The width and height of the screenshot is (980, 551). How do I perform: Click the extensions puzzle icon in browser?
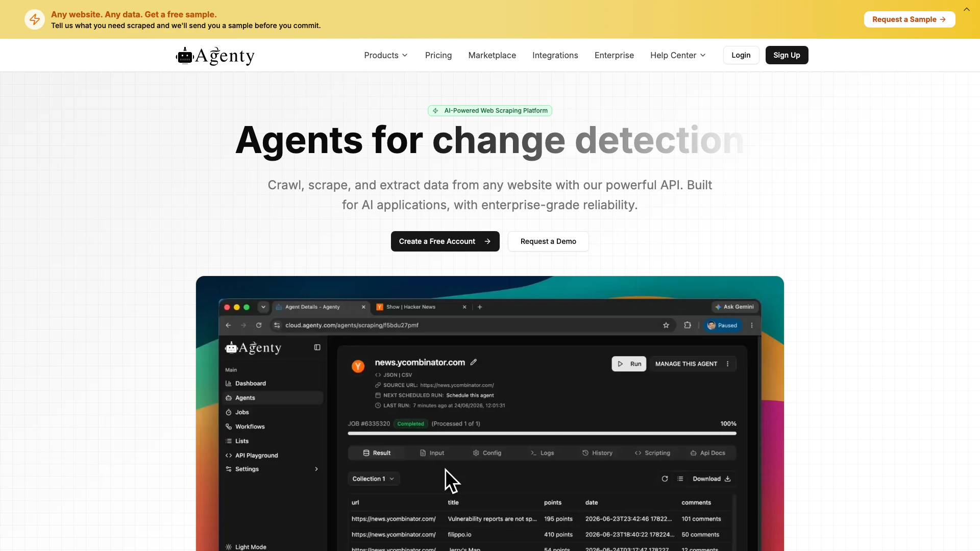pos(688,325)
